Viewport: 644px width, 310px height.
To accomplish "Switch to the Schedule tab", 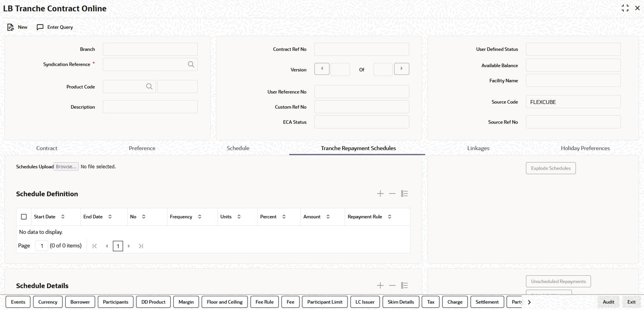I will (238, 148).
